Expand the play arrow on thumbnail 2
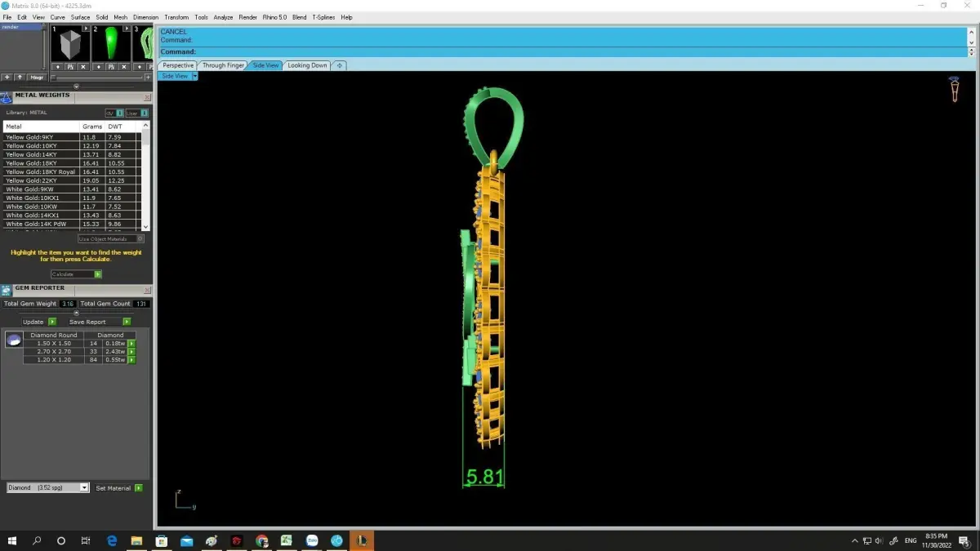 [127, 29]
